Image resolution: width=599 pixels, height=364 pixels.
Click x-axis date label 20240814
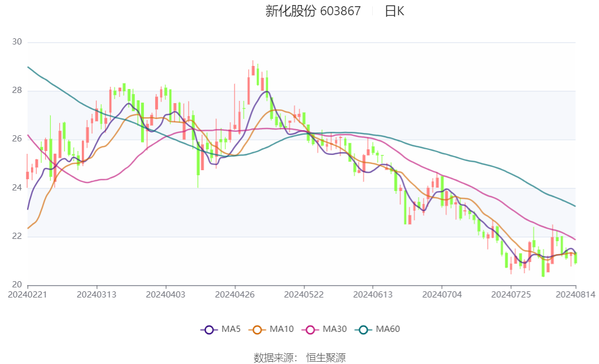(x=575, y=295)
